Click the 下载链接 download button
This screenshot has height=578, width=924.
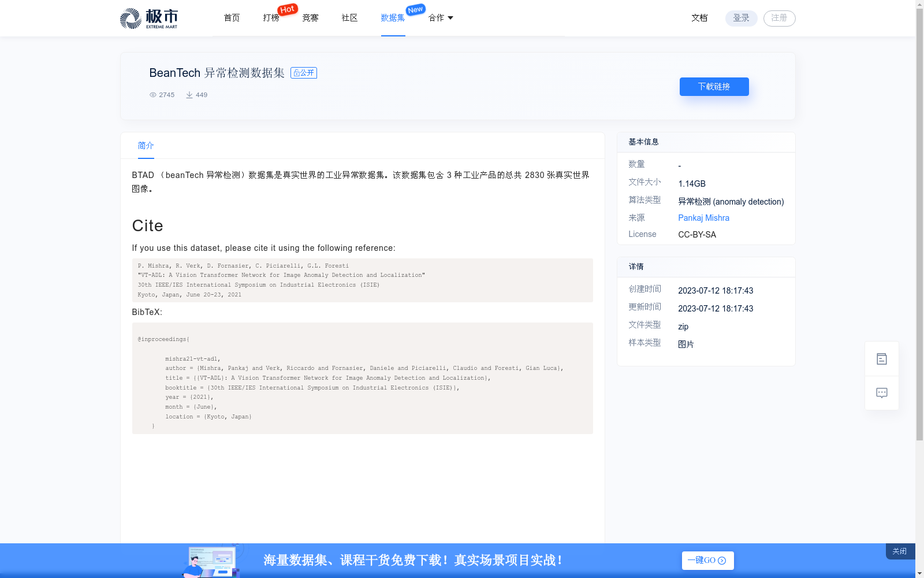pos(714,87)
